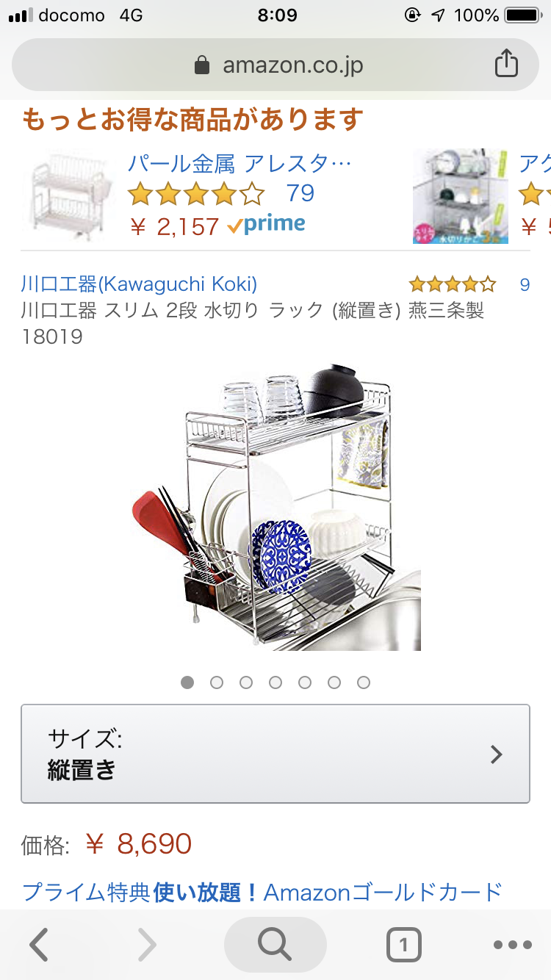551x980 pixels.
Task: Tap the share icon in the address bar
Action: pos(506,64)
